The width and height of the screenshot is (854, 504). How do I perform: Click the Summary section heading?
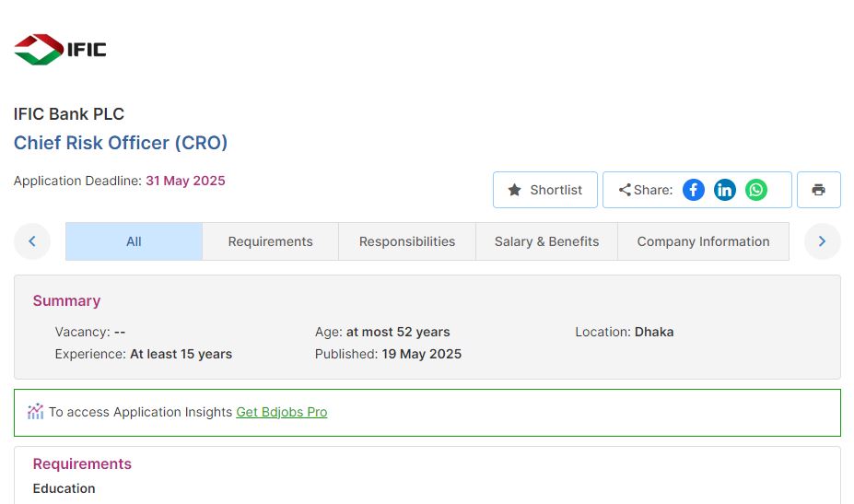pyautogui.click(x=66, y=300)
